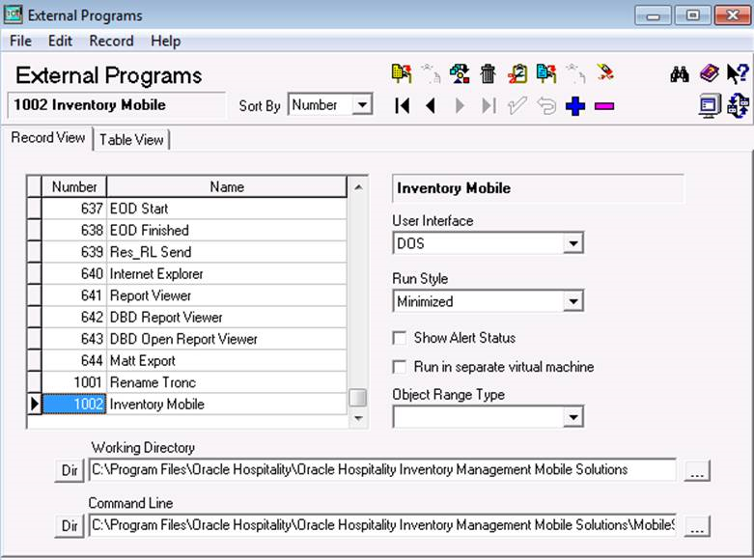Expand the Run Style Minimized dropdown
This screenshot has width=754, height=560.
(x=572, y=301)
